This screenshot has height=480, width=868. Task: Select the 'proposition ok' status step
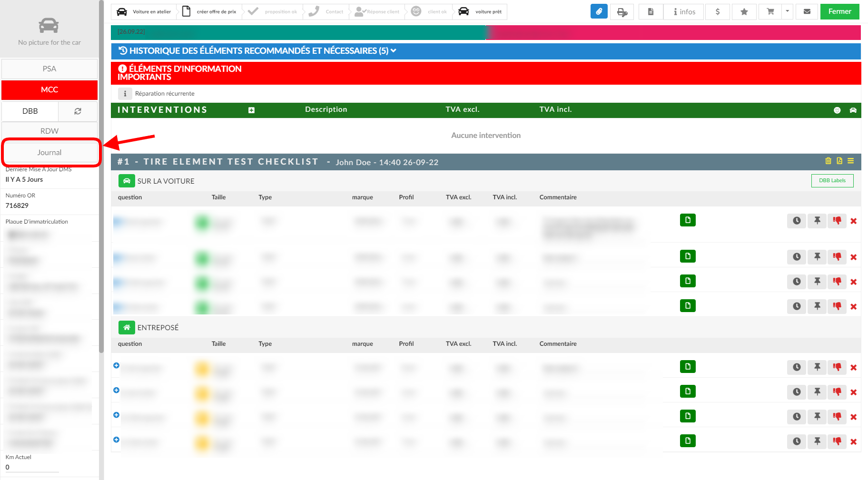(x=273, y=11)
